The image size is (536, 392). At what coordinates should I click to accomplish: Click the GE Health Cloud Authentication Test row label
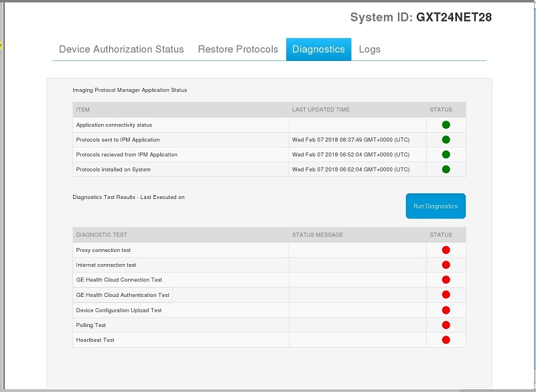123,295
